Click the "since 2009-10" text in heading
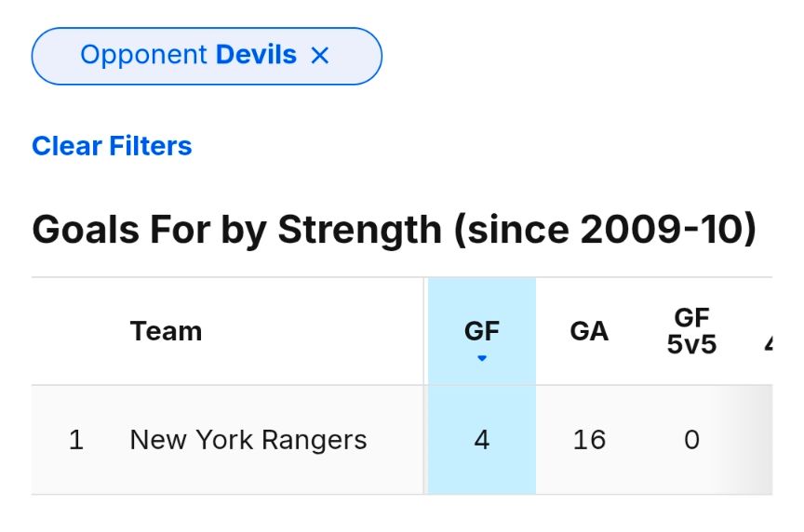Viewport: 804px width, 532px height. tap(605, 229)
